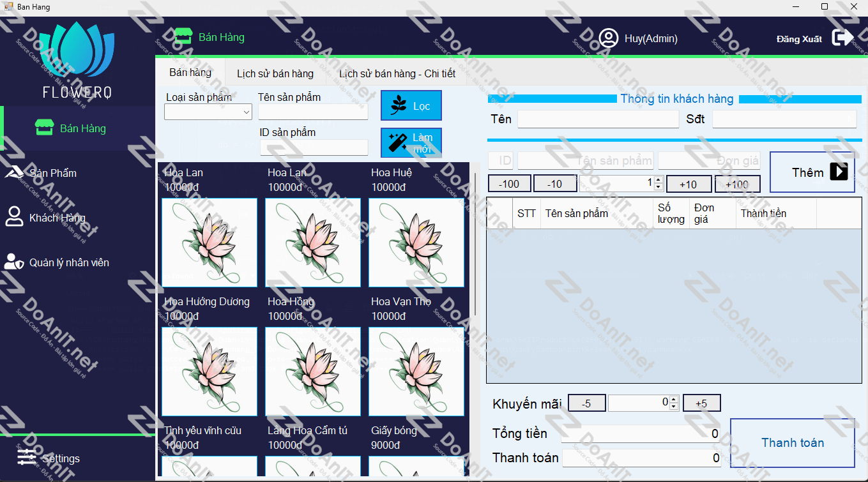The width and height of the screenshot is (868, 482).
Task: Select the Hoa Hồng product image
Action: [x=313, y=372]
